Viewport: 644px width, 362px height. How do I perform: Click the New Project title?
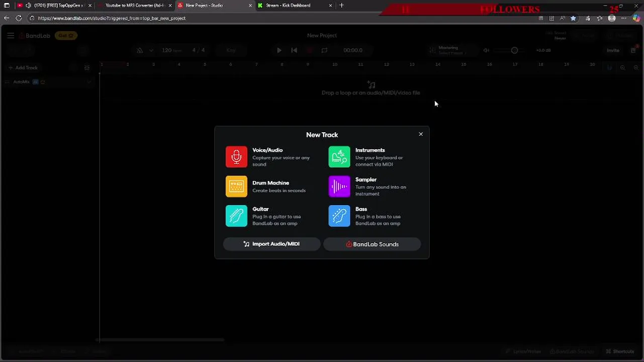point(322,36)
